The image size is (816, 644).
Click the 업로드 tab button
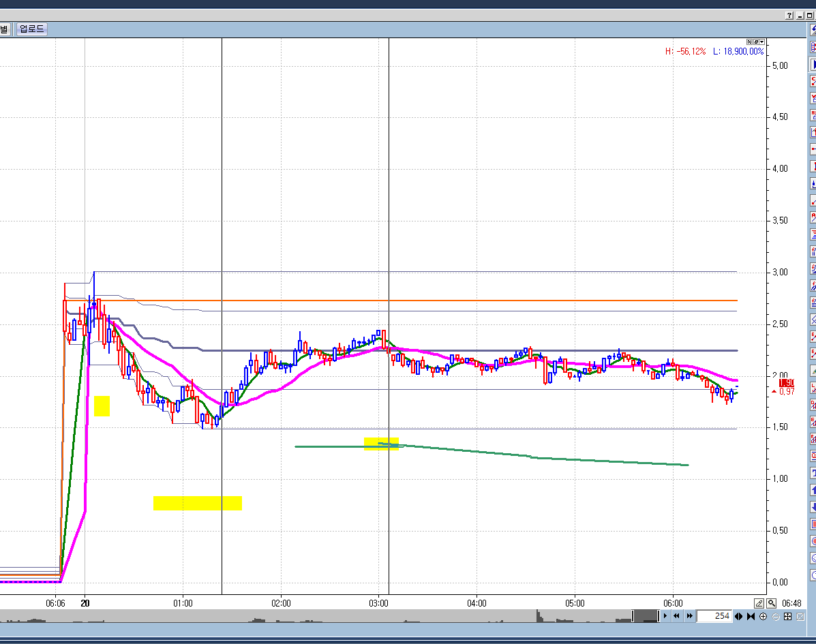[32, 29]
